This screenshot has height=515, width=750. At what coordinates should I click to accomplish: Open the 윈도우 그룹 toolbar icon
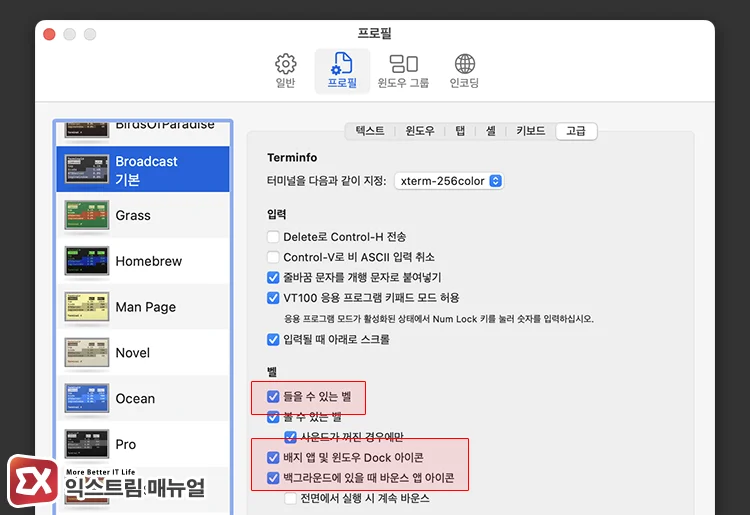point(403,70)
